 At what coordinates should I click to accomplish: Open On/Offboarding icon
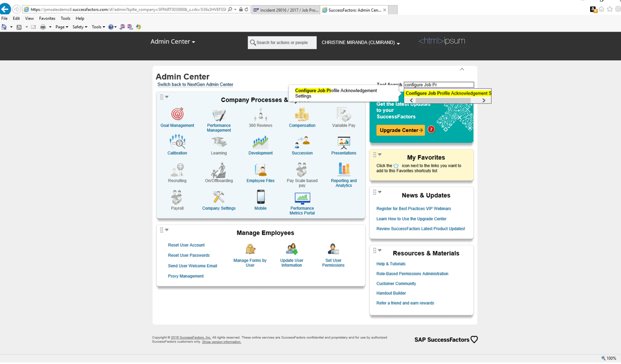pos(219,170)
